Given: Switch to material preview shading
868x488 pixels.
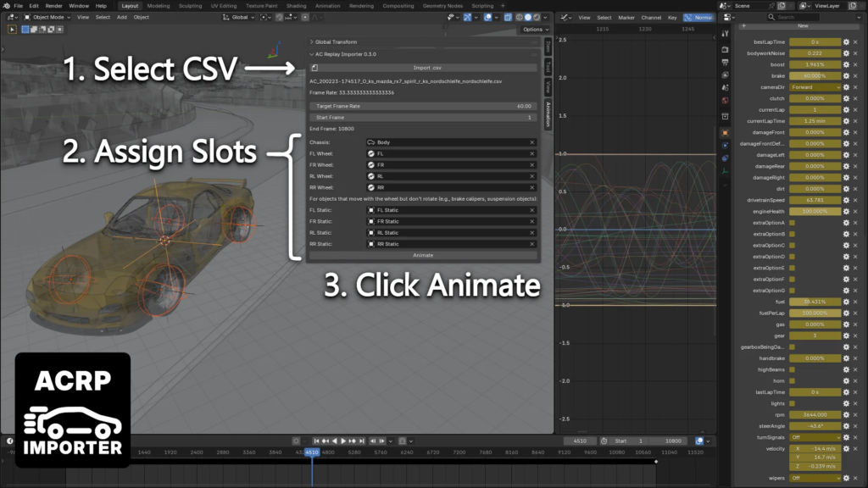Looking at the screenshot, I should (x=537, y=17).
